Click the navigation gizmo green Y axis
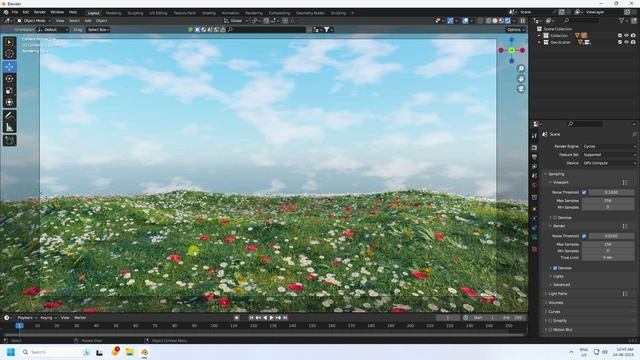 (512, 50)
